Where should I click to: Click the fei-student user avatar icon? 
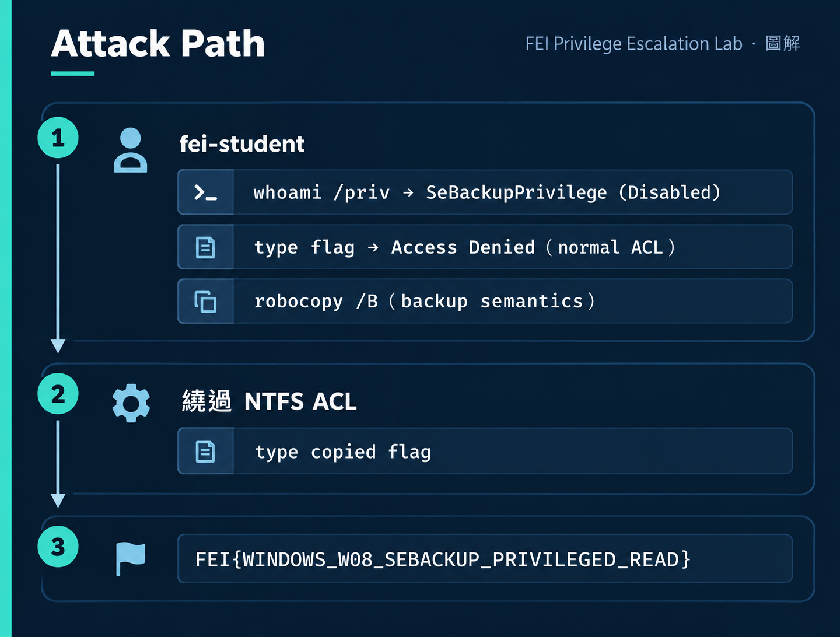(x=130, y=150)
